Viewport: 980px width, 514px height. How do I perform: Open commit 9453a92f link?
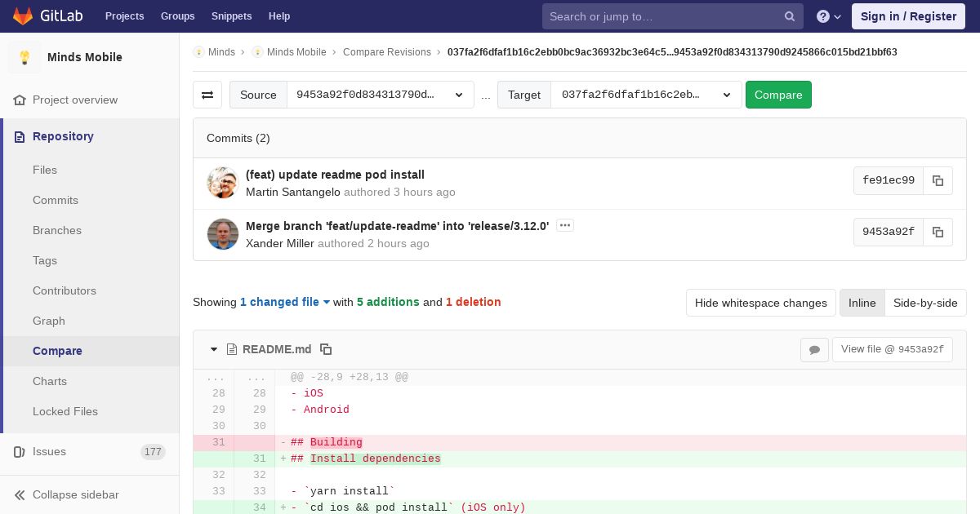[889, 233]
